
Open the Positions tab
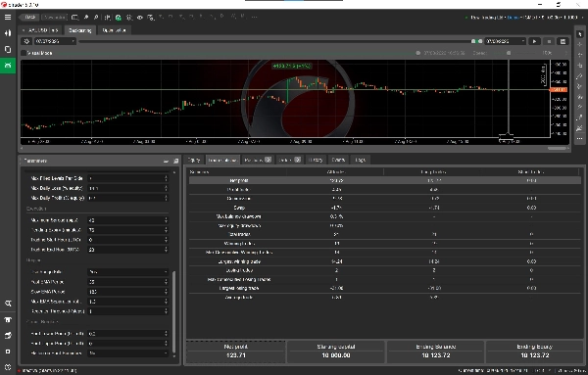(258, 160)
